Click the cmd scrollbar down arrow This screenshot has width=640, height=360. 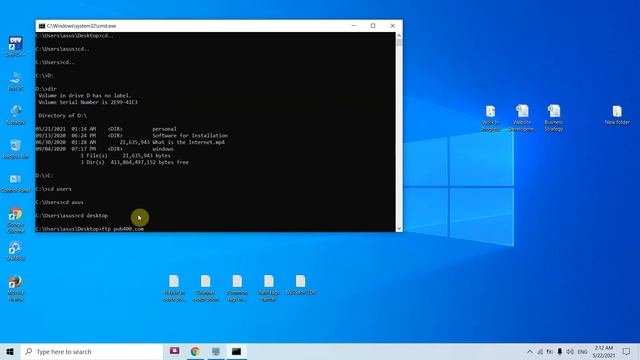point(399,229)
